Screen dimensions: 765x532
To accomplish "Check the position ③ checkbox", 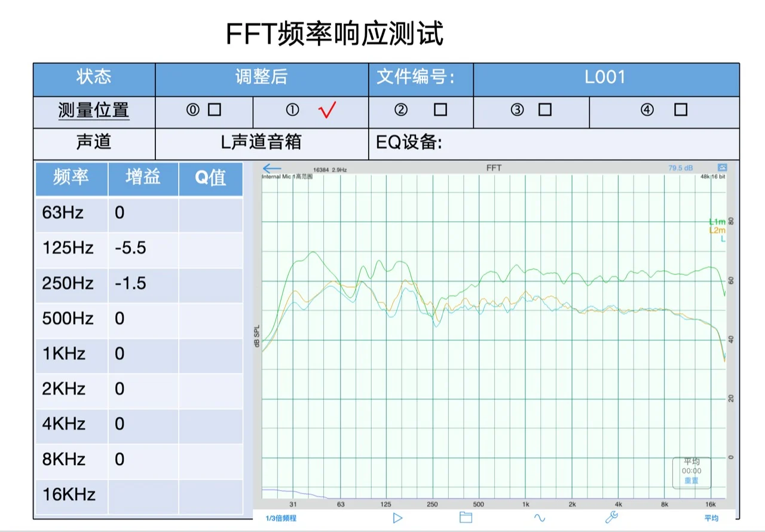I will point(544,110).
